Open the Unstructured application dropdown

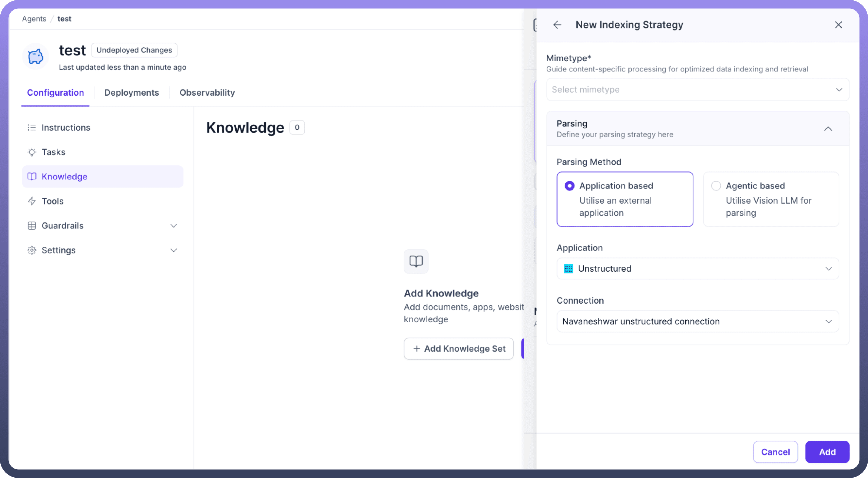698,269
